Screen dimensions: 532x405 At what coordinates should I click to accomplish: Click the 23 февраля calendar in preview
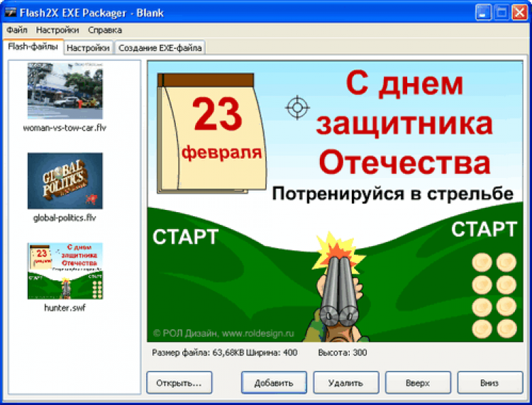212,133
